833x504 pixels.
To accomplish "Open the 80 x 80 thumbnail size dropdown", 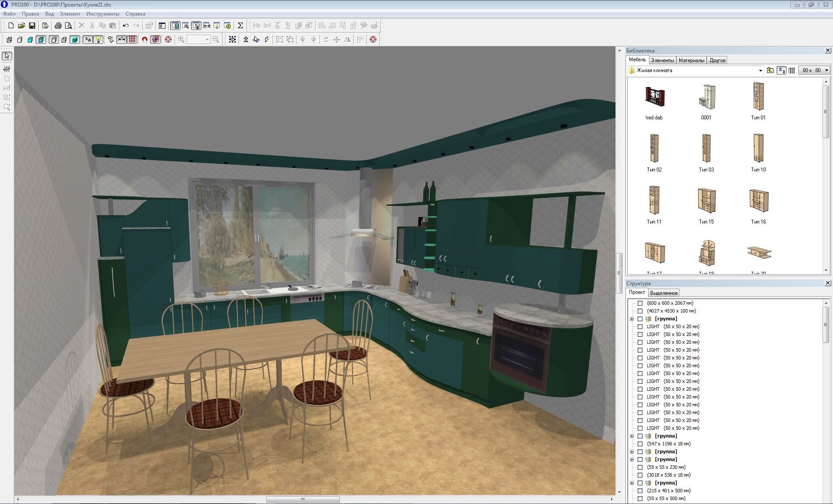I will point(826,70).
